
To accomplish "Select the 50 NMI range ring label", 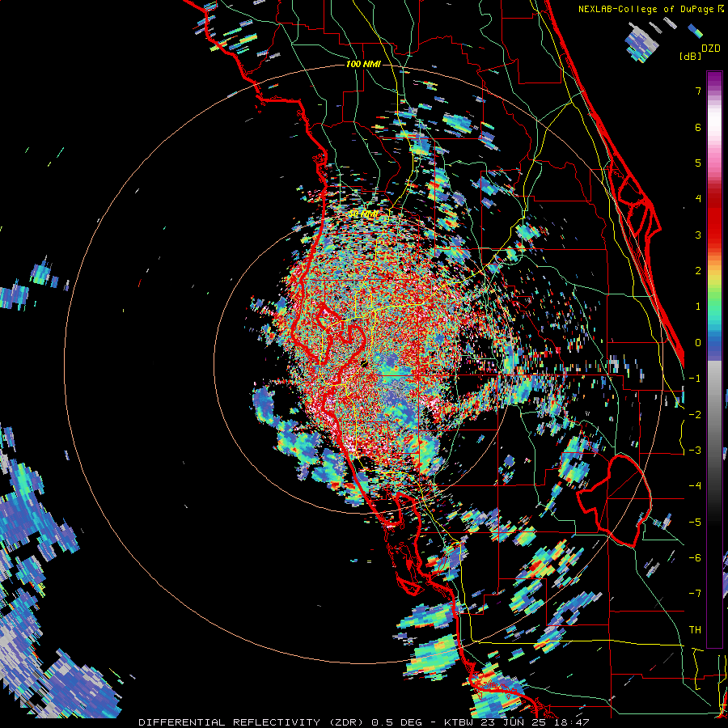I will pyautogui.click(x=363, y=214).
